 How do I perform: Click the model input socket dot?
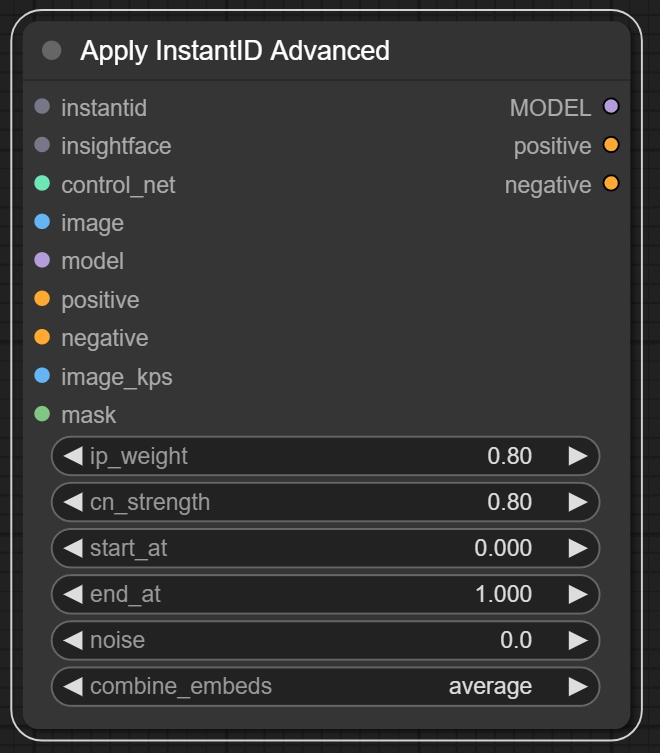tap(42, 260)
